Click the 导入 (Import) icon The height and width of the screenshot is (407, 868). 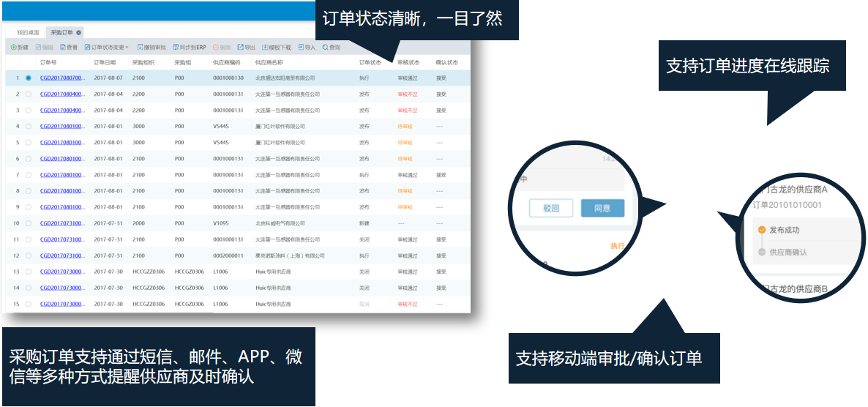coord(301,48)
